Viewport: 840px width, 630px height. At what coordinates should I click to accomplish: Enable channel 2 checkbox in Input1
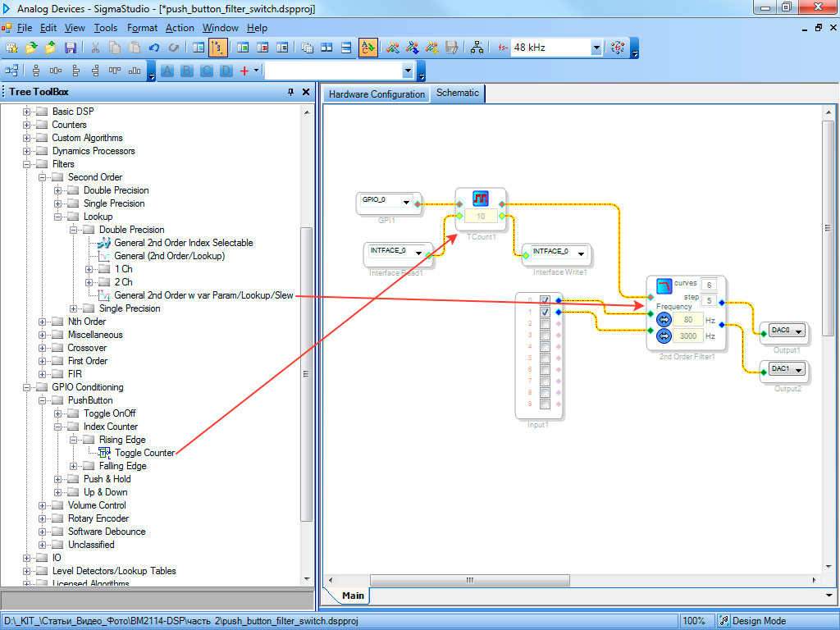[545, 324]
